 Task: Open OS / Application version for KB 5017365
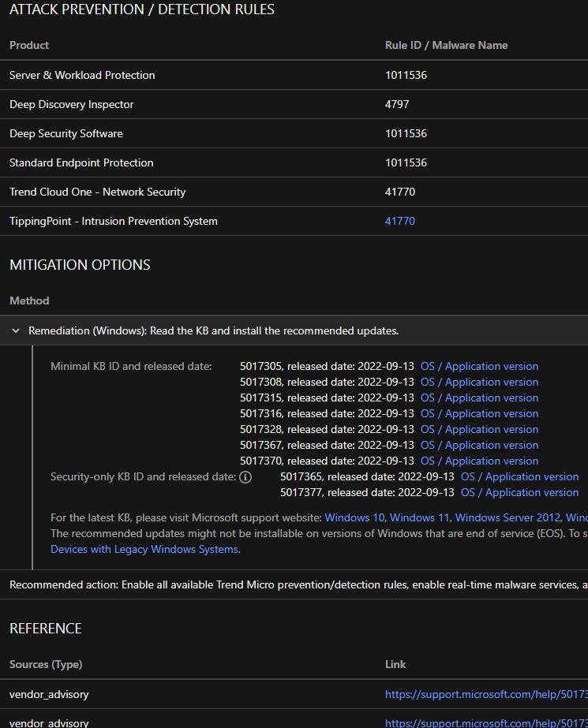point(519,477)
